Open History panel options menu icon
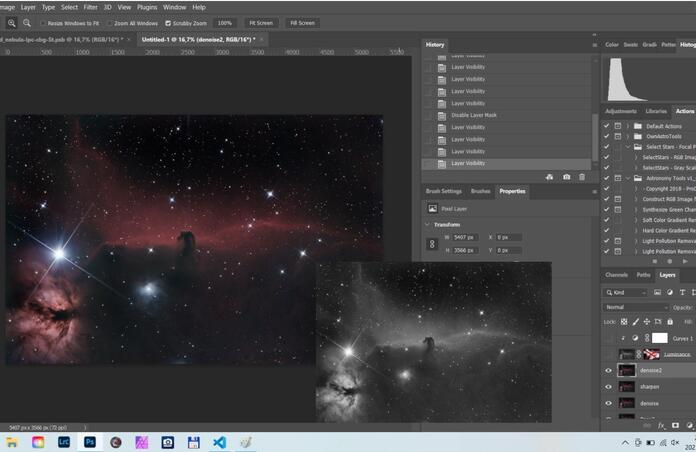696x452 pixels. [x=594, y=45]
